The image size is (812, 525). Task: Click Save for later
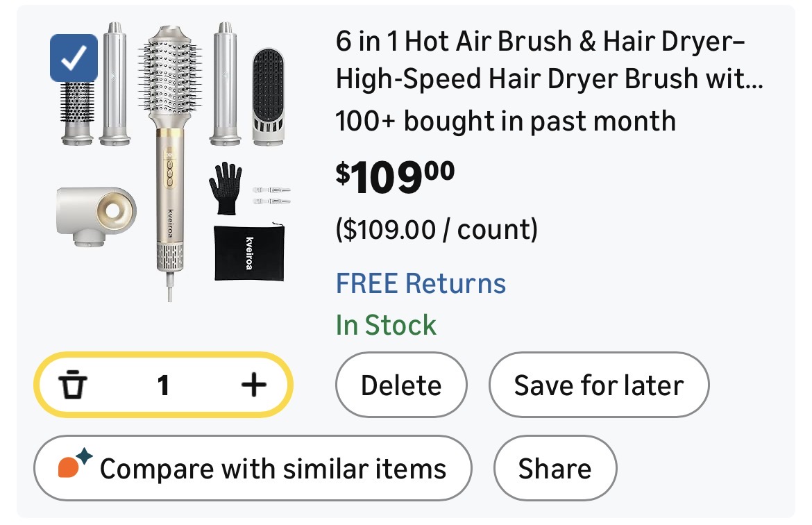[598, 385]
